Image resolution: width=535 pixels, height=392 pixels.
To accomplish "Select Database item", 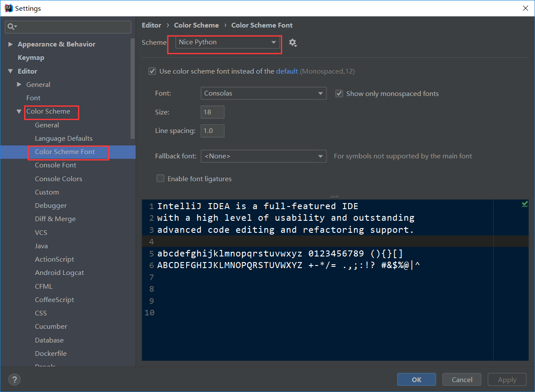I will coord(49,340).
